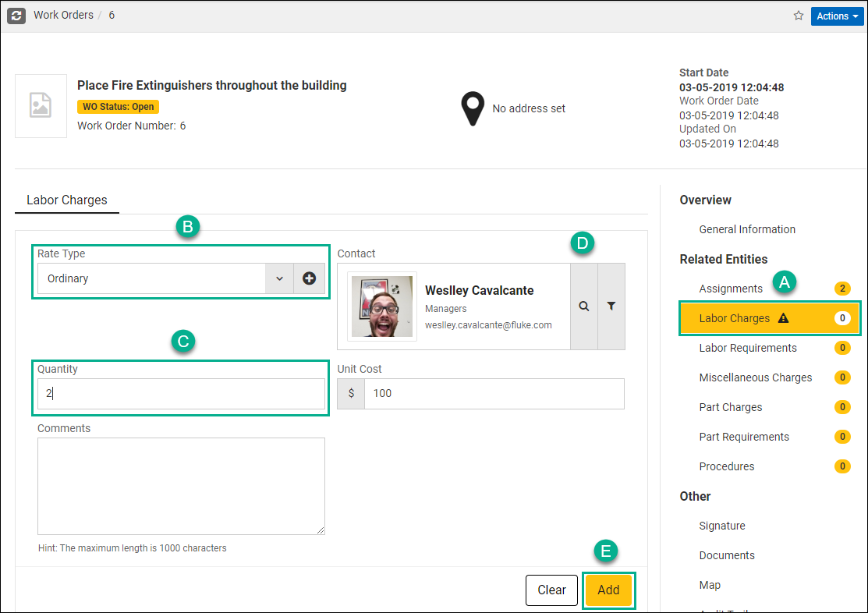Search contacts with the magnifier icon
The width and height of the screenshot is (868, 613).
pyautogui.click(x=584, y=306)
